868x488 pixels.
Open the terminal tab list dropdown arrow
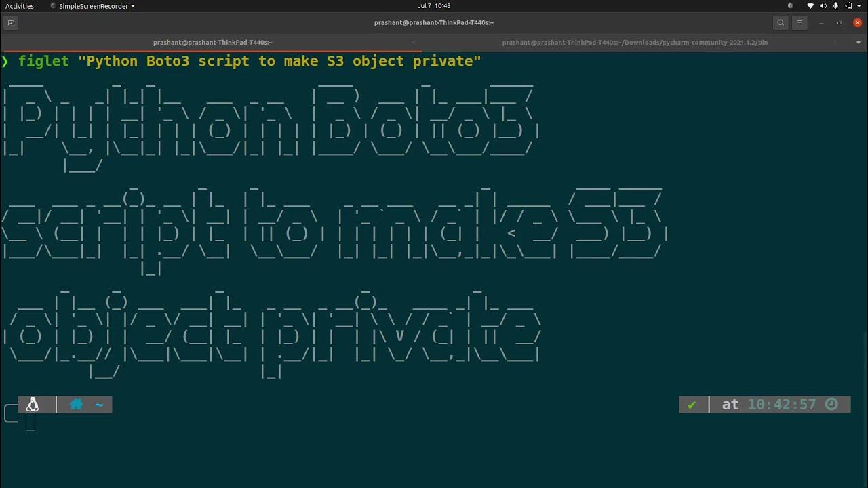[x=857, y=42]
